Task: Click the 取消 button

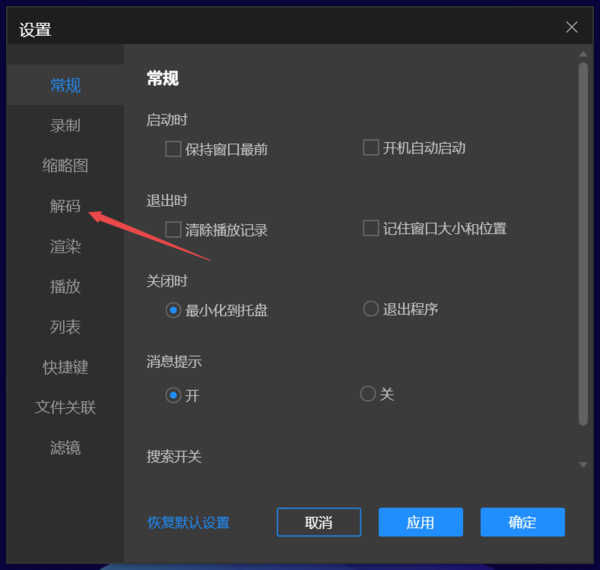Action: (319, 522)
